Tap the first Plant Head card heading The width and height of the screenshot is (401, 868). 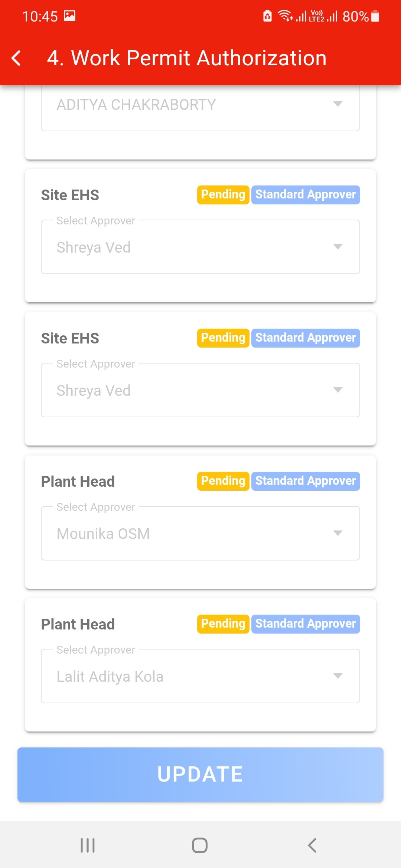click(78, 481)
